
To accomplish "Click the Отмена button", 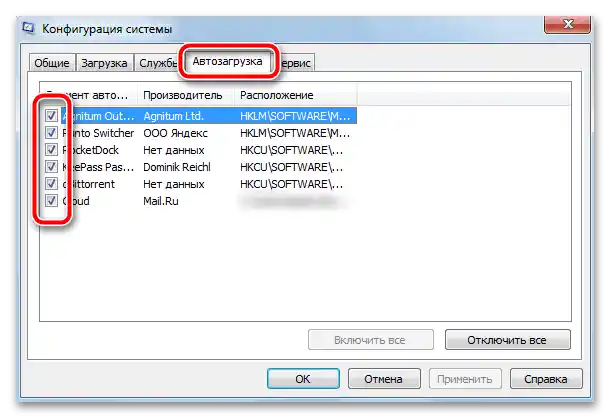I will pyautogui.click(x=384, y=379).
